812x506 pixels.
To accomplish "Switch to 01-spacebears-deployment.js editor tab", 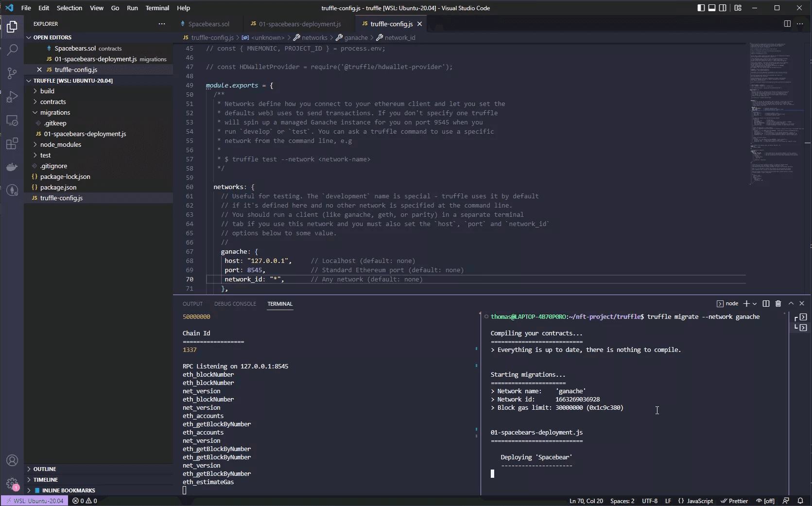I will point(300,24).
